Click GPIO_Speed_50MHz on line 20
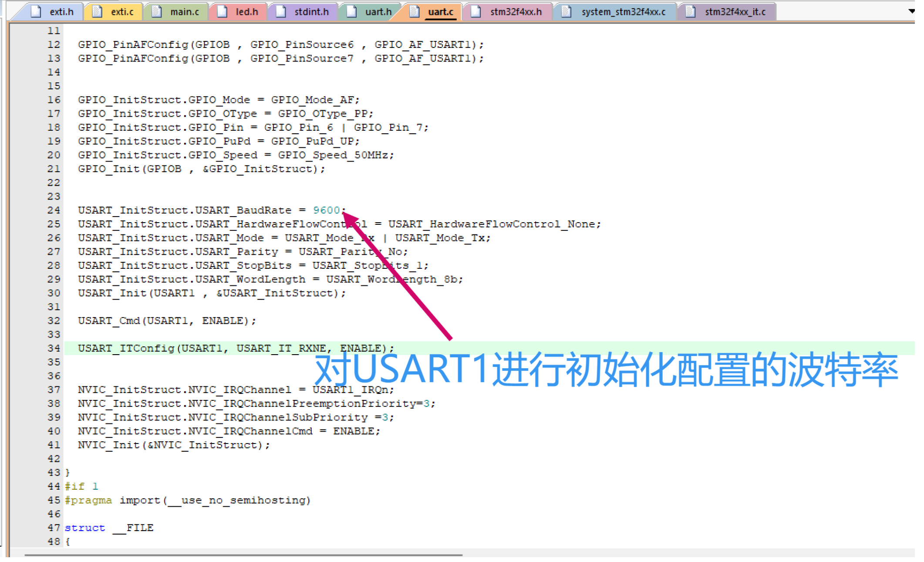This screenshot has height=562, width=924. [333, 155]
